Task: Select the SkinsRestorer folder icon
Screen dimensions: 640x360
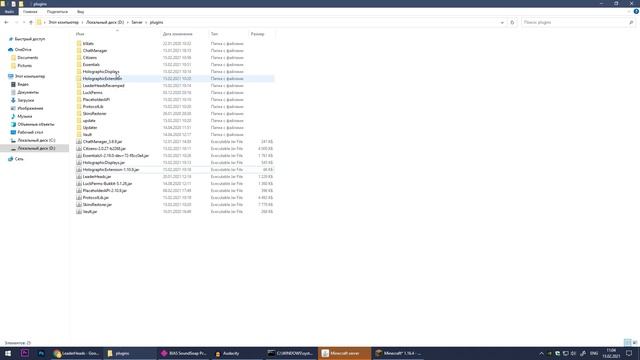Action: [79, 113]
